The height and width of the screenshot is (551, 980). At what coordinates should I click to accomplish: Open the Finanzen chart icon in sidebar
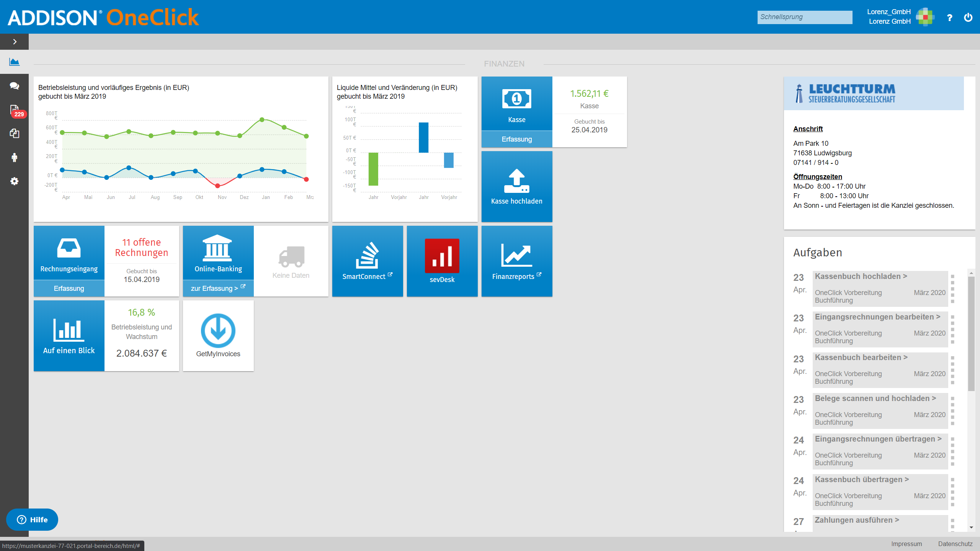(15, 62)
